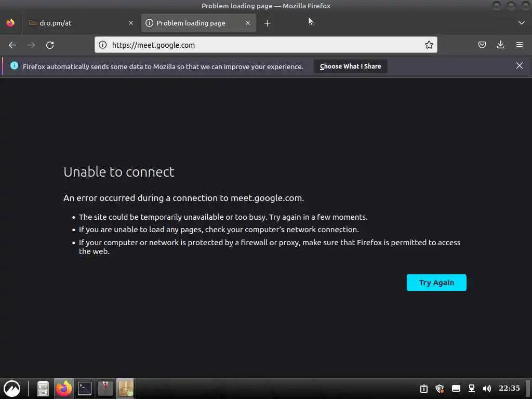Open the system application menu launcher
This screenshot has width=532, height=399.
[x=12, y=389]
